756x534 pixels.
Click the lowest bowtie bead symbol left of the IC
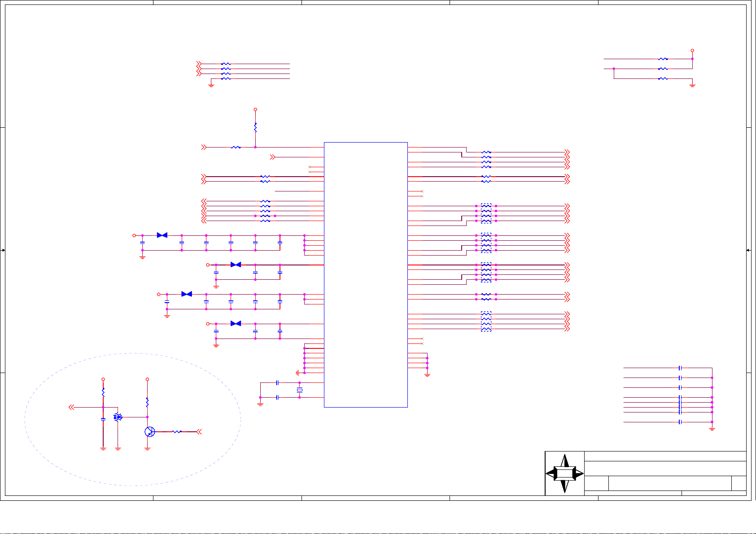pyautogui.click(x=236, y=323)
